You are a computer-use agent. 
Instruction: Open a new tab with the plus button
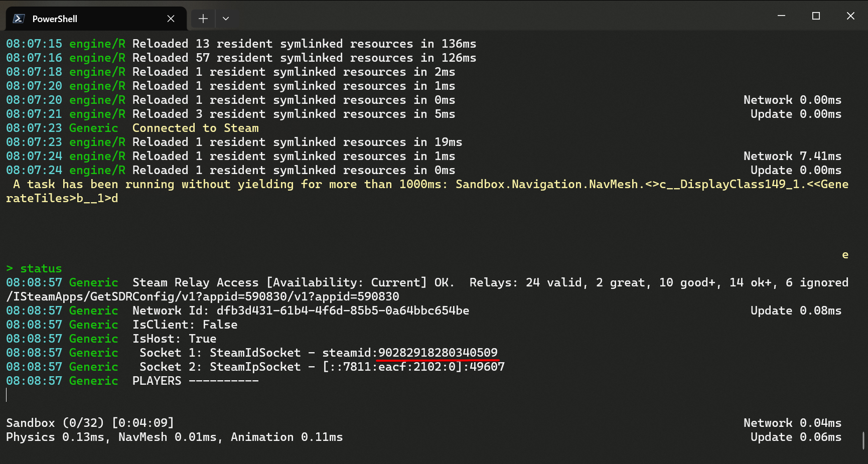tap(203, 18)
